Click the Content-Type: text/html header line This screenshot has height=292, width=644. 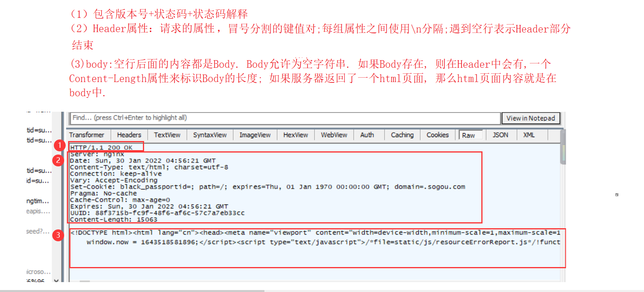point(149,167)
